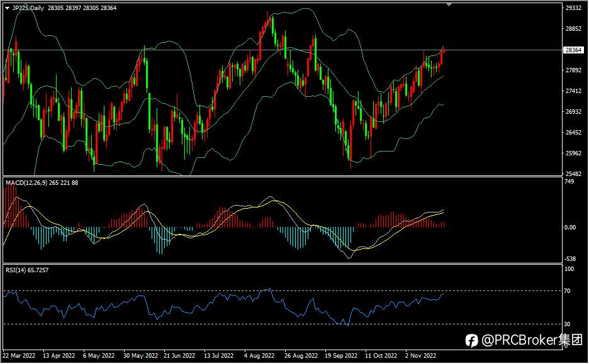Click date label 13 Apr 2022

59,355
